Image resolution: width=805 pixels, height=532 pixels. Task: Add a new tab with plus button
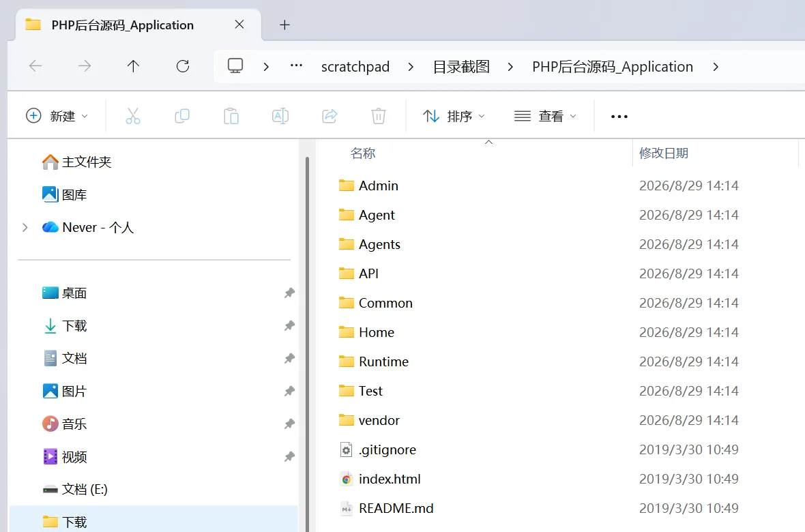284,25
